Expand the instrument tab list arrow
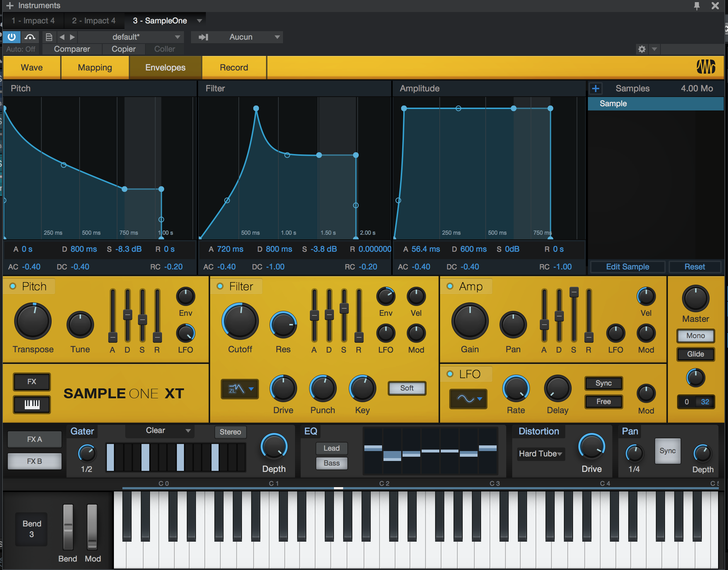Viewport: 728px width, 570px height. pos(200,21)
